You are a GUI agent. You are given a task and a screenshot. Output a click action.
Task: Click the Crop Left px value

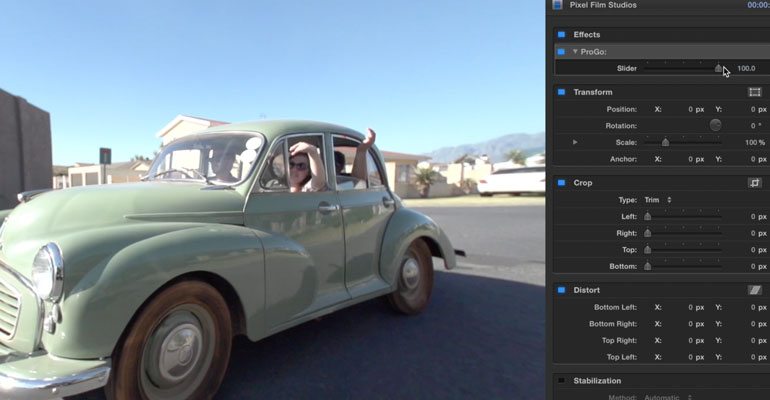[x=758, y=216]
